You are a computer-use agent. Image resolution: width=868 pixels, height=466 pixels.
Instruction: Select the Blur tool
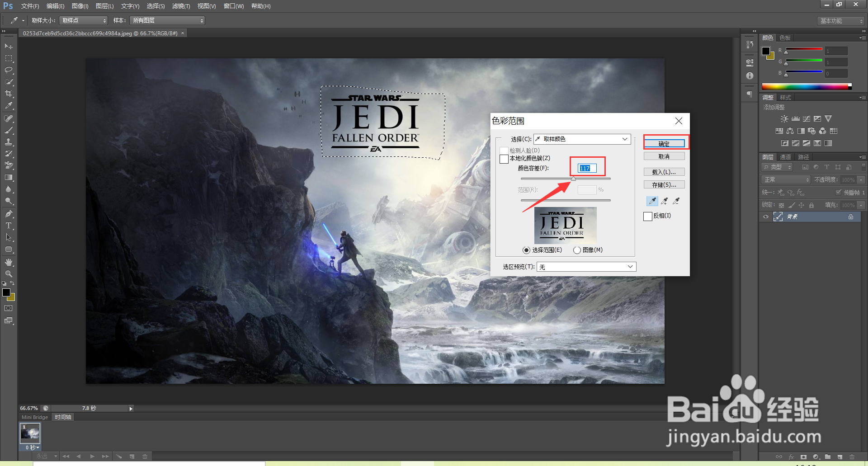coord(9,189)
